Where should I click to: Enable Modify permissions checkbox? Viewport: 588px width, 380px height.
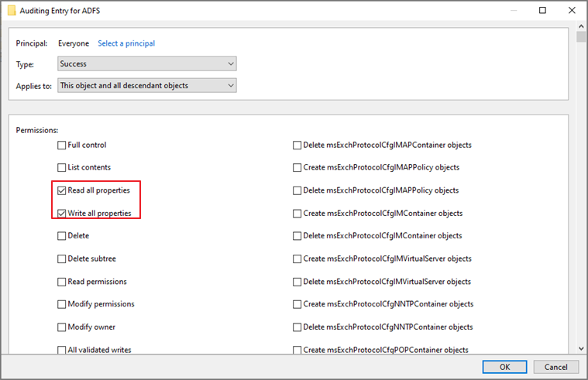(x=61, y=304)
